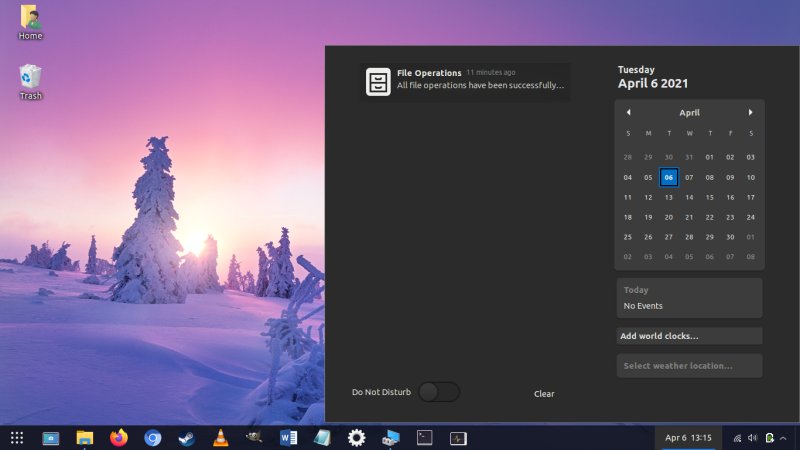
Task: Go to next month in calendar
Action: (x=751, y=112)
